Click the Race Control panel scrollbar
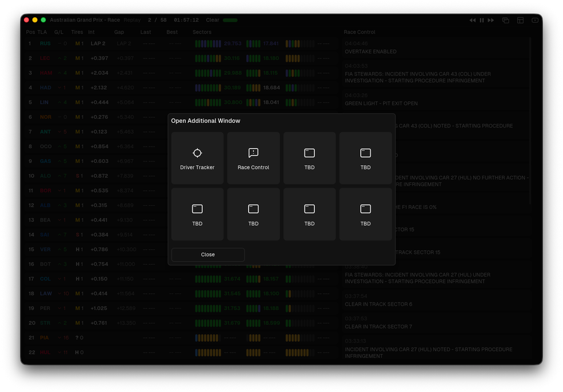Image resolution: width=563 pixels, height=392 pixels. tap(530, 121)
